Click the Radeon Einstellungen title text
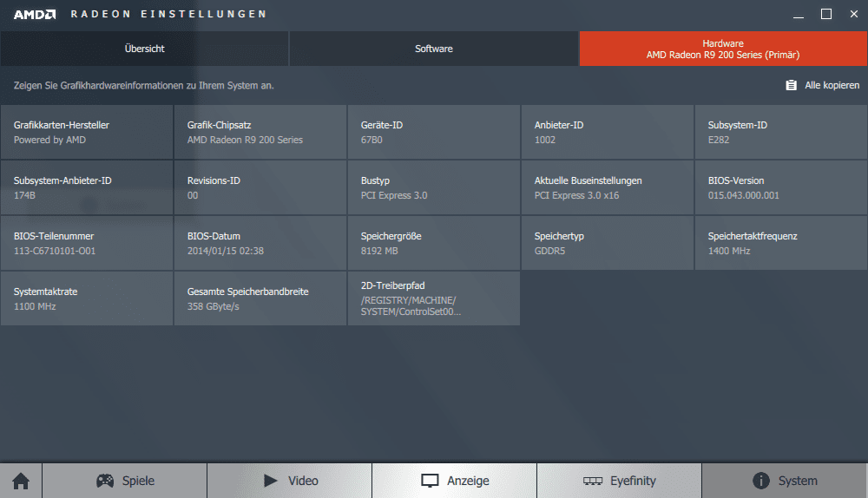Screen dimensions: 868x498 click(168, 15)
